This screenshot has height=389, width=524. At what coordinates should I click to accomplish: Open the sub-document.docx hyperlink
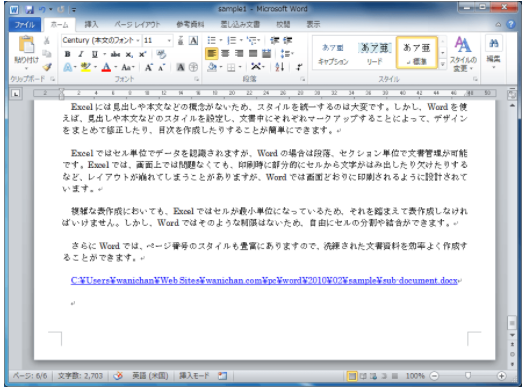coord(264,280)
